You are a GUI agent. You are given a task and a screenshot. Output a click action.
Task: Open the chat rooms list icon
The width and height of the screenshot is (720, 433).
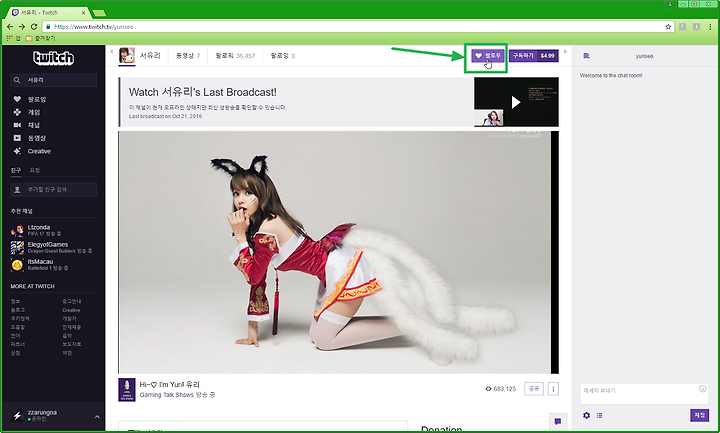point(586,56)
